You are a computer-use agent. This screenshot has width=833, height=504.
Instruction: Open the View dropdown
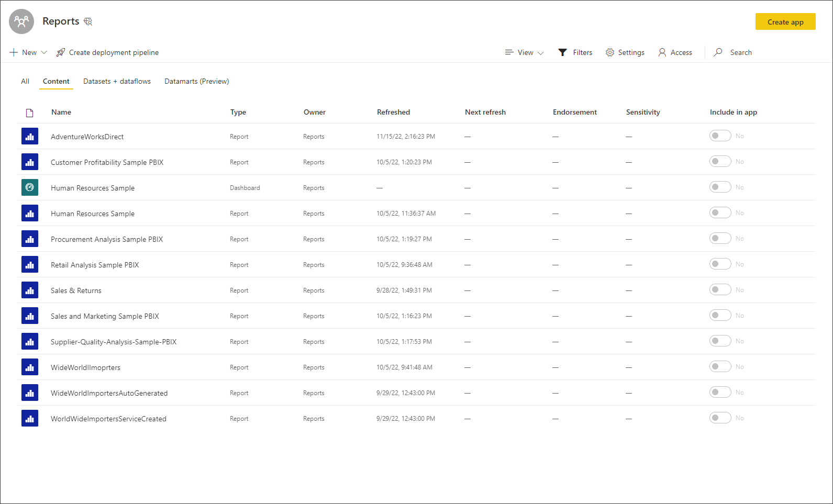(x=525, y=52)
